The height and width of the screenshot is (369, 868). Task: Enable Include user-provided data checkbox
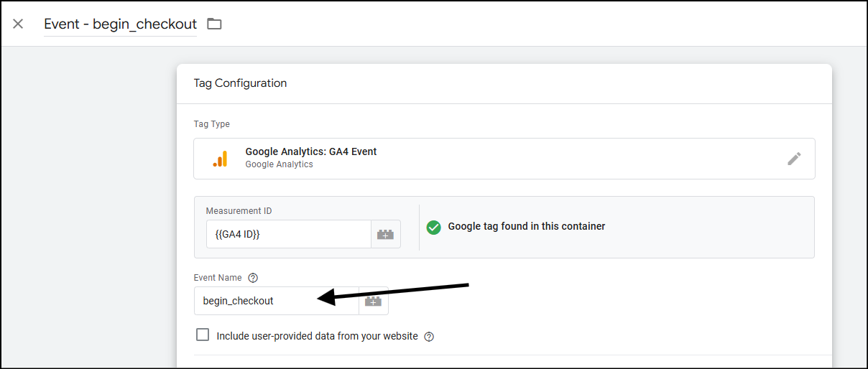[x=203, y=335]
